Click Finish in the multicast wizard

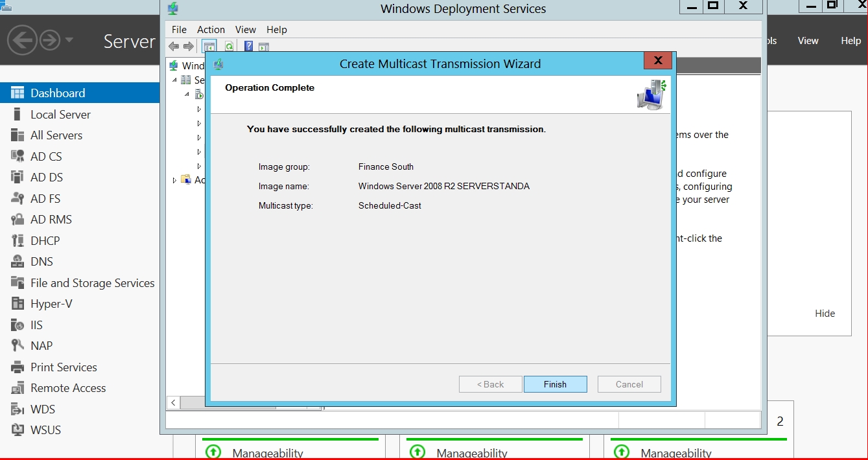coord(555,384)
